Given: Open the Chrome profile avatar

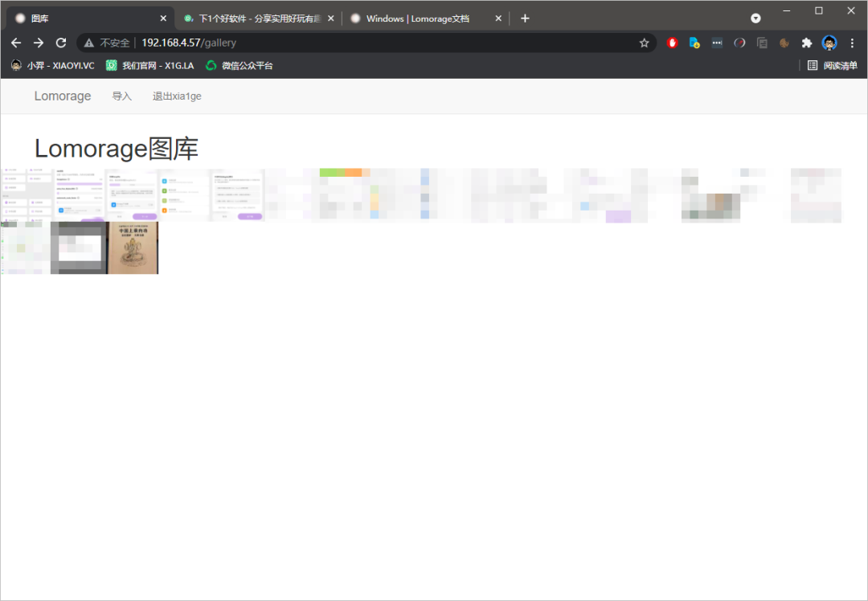Looking at the screenshot, I should coord(829,43).
